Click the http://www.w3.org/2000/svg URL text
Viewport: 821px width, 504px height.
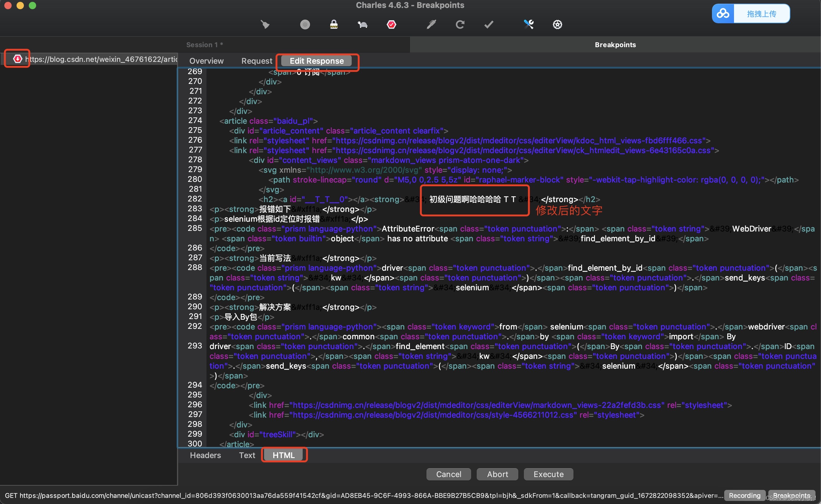[x=364, y=170]
